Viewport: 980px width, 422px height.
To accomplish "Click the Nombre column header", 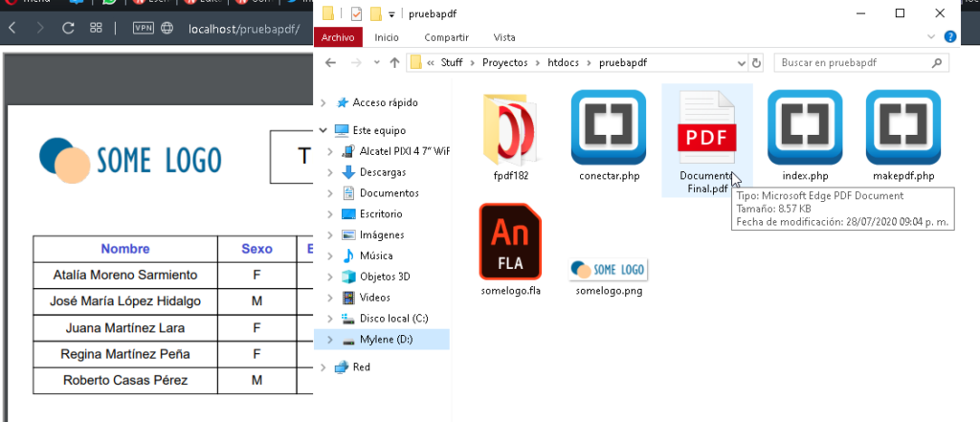I will pyautogui.click(x=125, y=249).
